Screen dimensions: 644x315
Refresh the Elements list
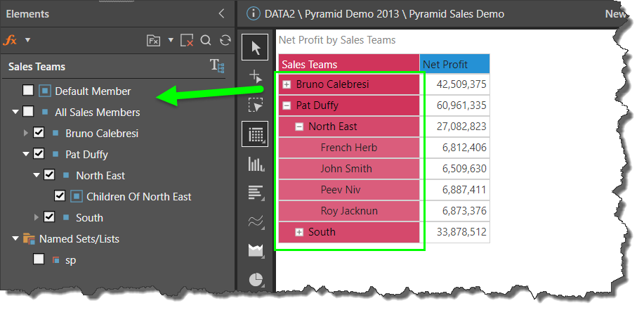click(x=225, y=40)
